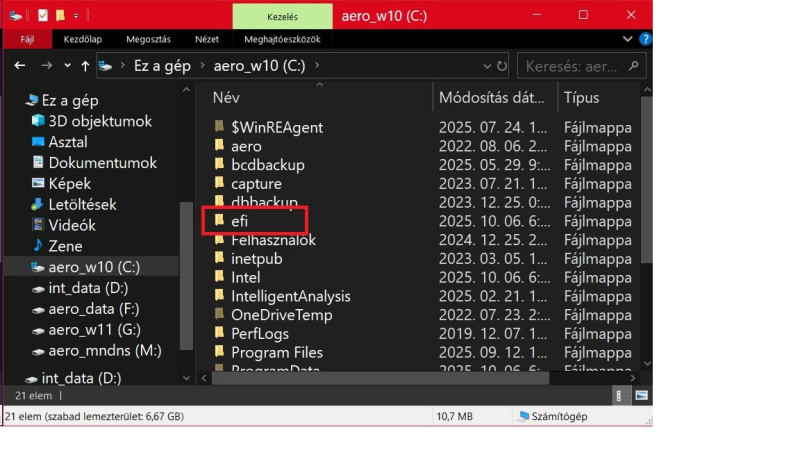Expand the ribbon with the chevron

click(628, 39)
